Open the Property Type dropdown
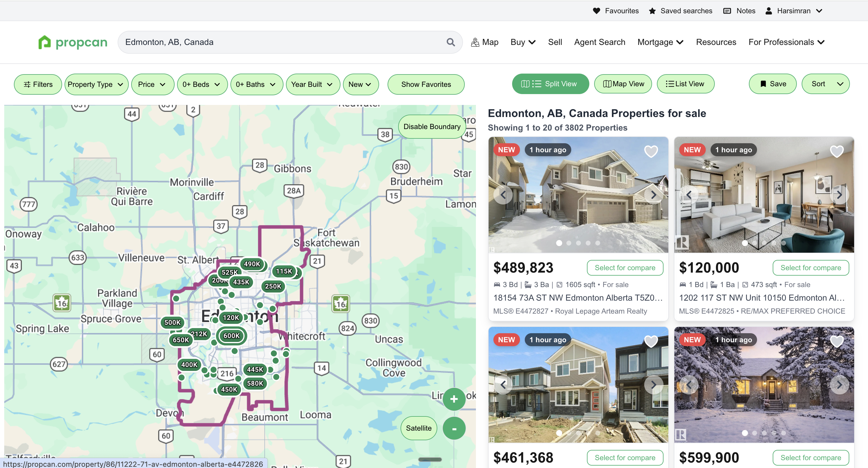 click(97, 84)
